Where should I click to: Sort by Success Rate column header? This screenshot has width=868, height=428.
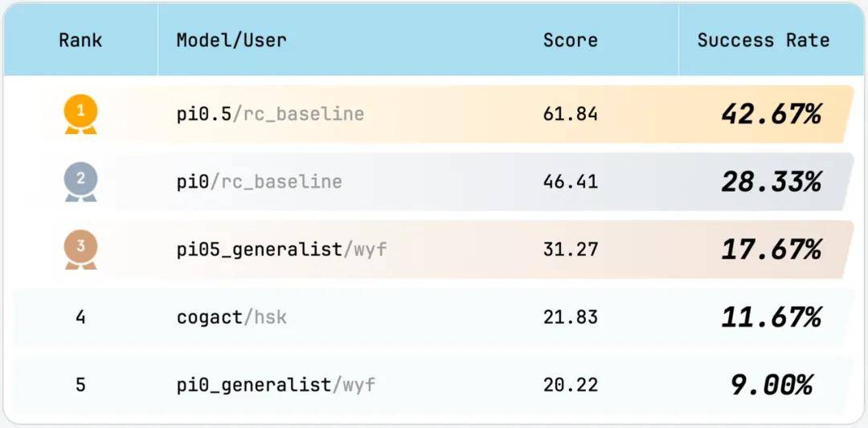click(x=763, y=39)
